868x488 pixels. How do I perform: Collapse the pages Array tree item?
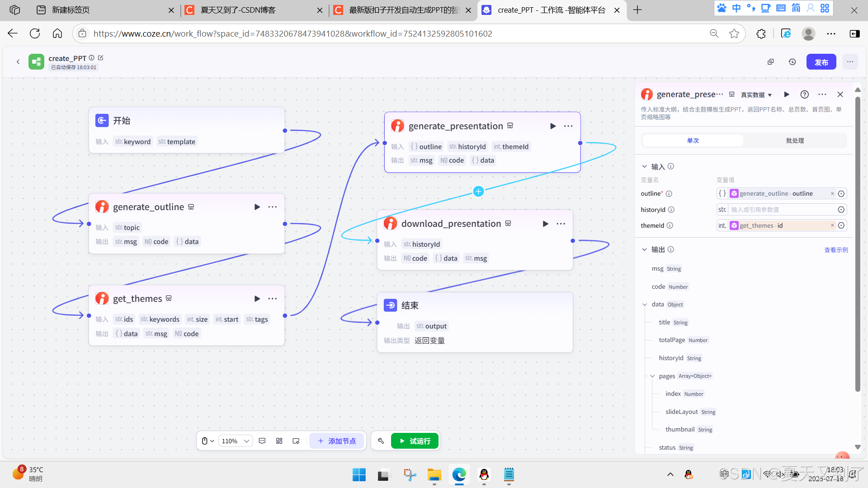pyautogui.click(x=652, y=376)
